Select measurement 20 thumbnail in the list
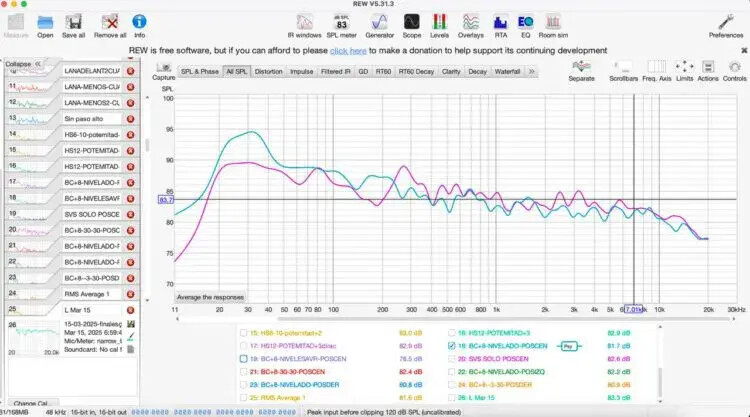 pyautogui.click(x=31, y=230)
